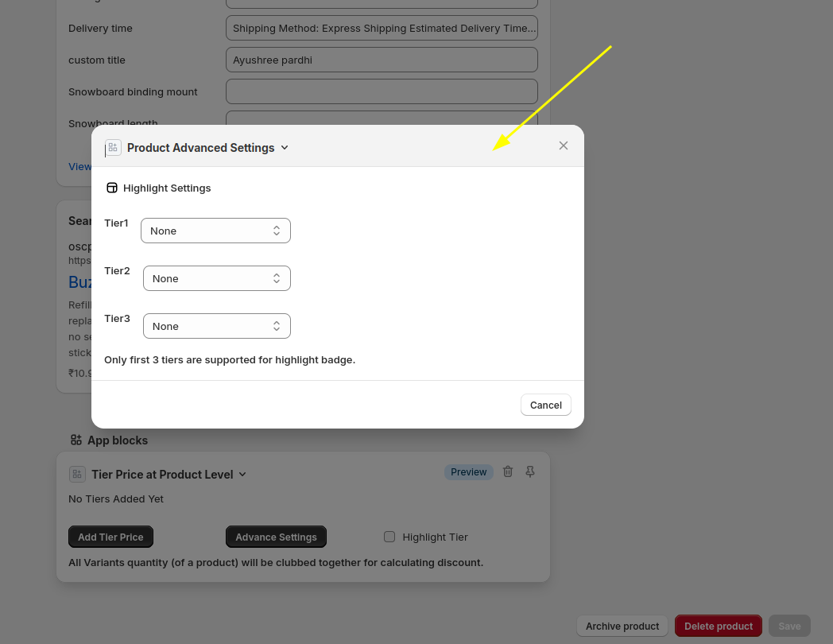
Task: Focus the custom title input field
Action: [x=382, y=60]
